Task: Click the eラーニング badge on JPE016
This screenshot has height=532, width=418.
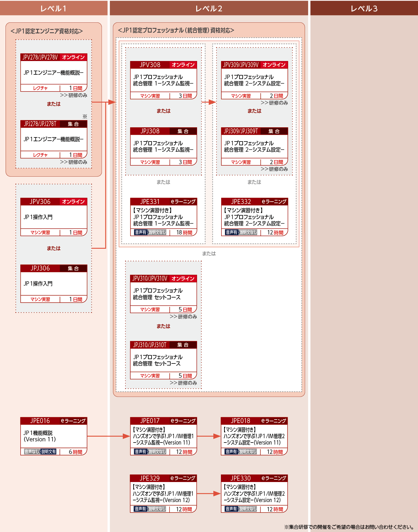Action: (x=73, y=421)
